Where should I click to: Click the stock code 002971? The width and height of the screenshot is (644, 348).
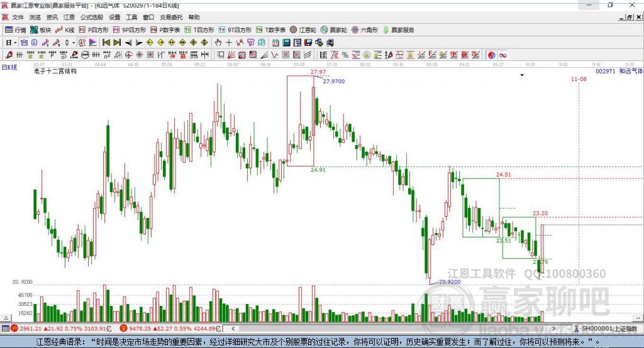(x=606, y=71)
